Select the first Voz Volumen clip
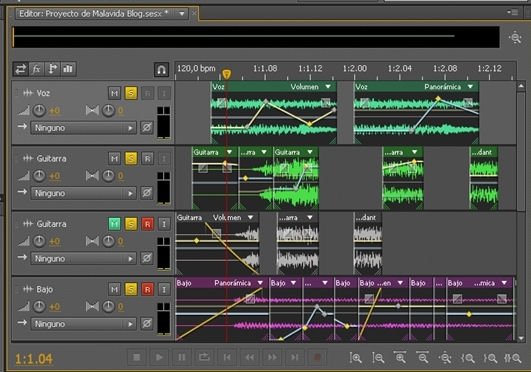The height and width of the screenshot is (372, 531). tap(274, 113)
